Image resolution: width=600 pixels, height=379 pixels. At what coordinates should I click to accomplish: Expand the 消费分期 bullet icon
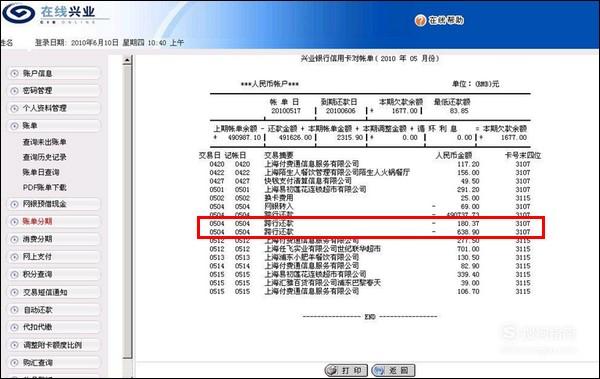15,239
